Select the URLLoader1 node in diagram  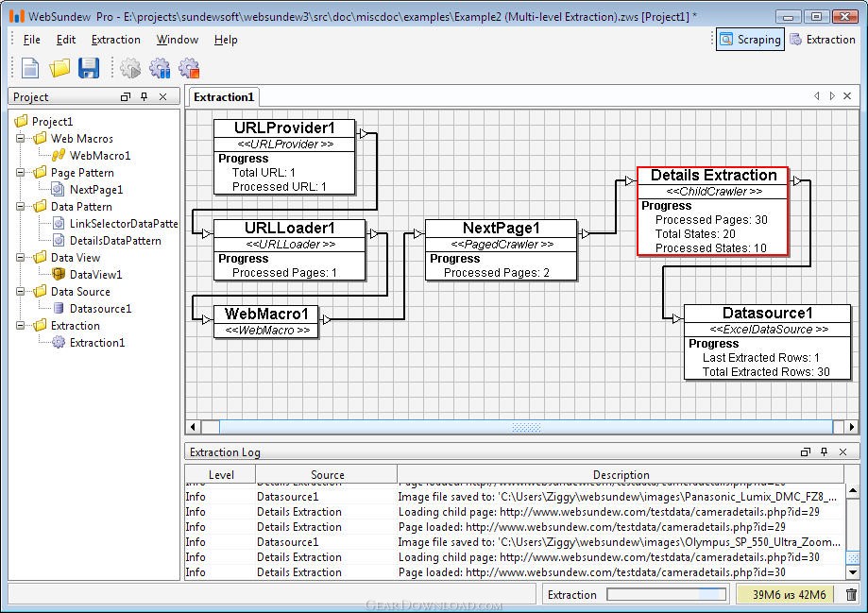[x=290, y=249]
